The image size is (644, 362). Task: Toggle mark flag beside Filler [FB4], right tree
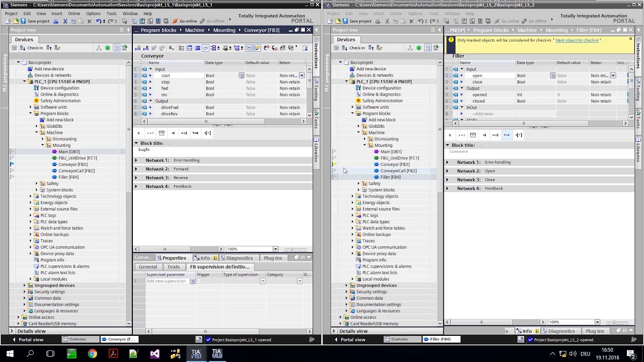[334, 177]
